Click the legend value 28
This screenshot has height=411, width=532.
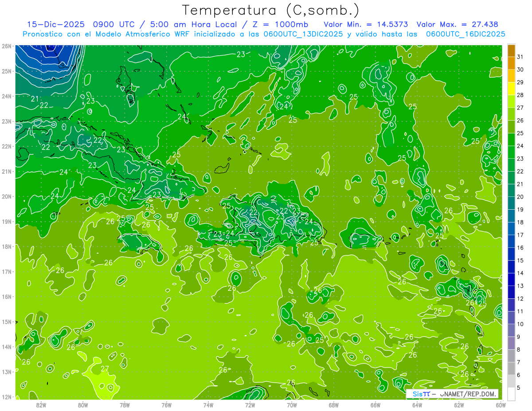[x=520, y=95]
